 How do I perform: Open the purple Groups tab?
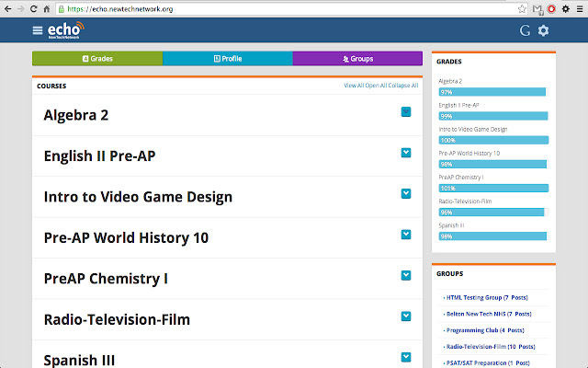pos(357,59)
